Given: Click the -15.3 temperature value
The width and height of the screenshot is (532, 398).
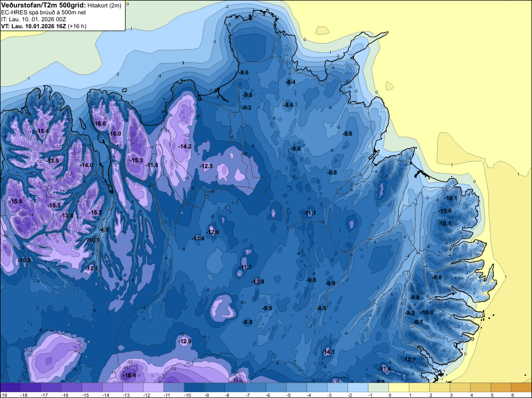Looking at the screenshot, I should (x=137, y=160).
